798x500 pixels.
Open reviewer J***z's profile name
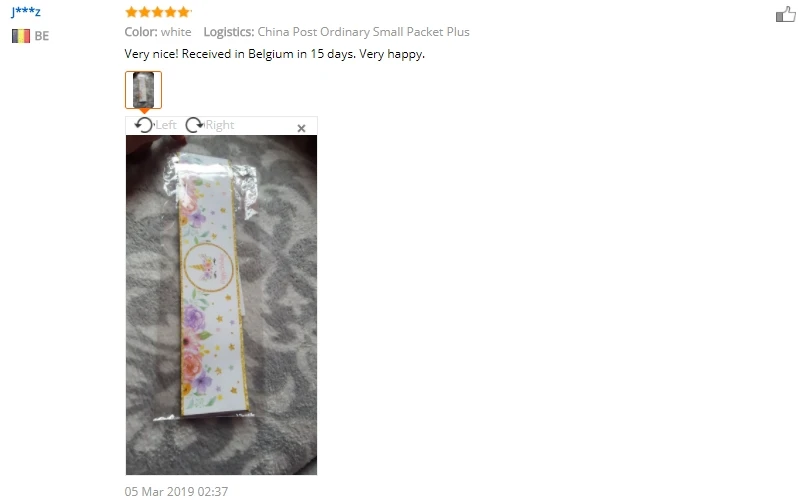pyautogui.click(x=25, y=11)
